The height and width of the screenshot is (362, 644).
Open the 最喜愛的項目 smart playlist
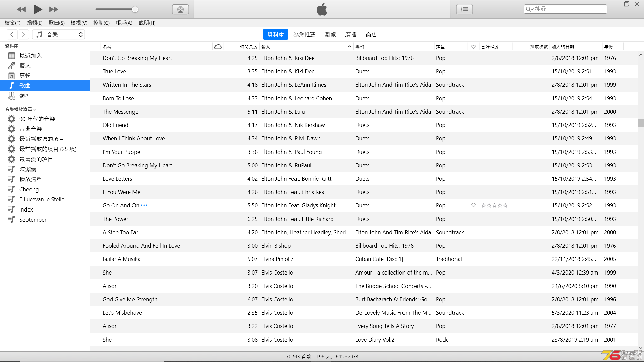point(45,159)
